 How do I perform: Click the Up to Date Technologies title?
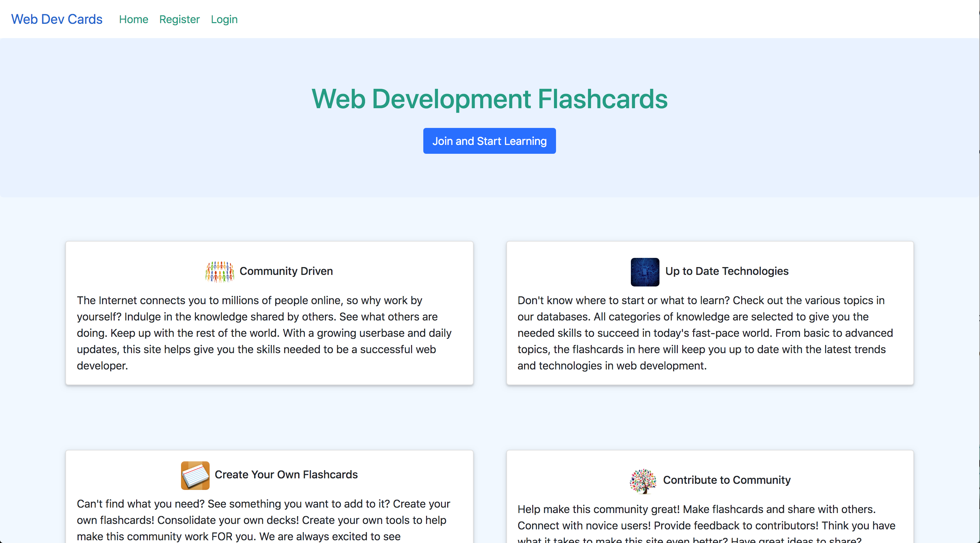(x=726, y=271)
